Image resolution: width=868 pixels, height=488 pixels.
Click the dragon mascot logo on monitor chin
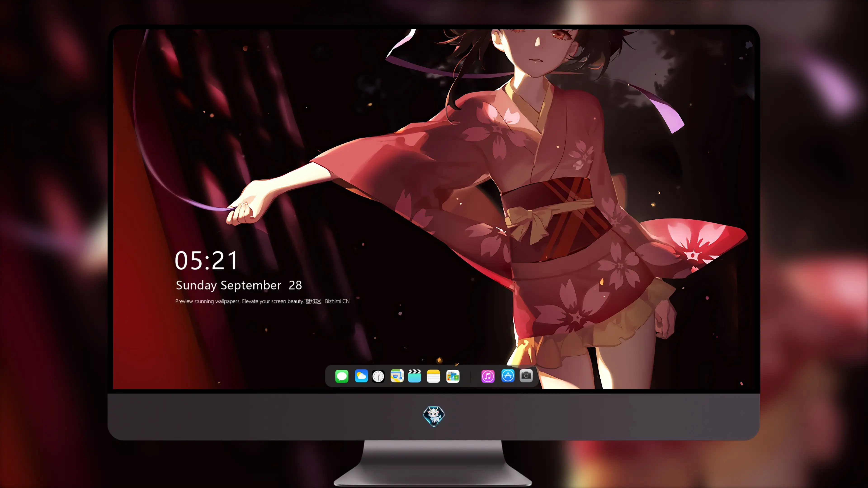(434, 416)
